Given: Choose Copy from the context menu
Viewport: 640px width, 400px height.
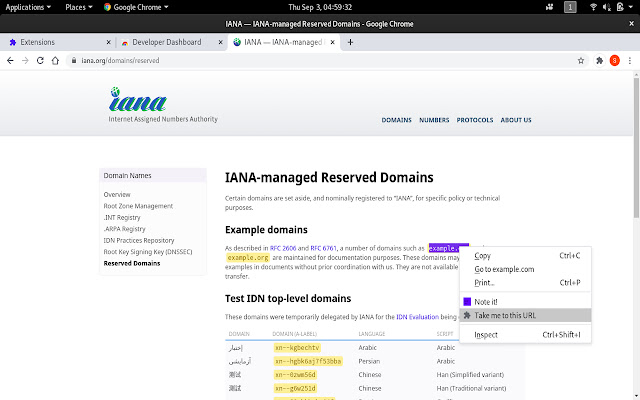Looking at the screenshot, I should click(x=525, y=256).
